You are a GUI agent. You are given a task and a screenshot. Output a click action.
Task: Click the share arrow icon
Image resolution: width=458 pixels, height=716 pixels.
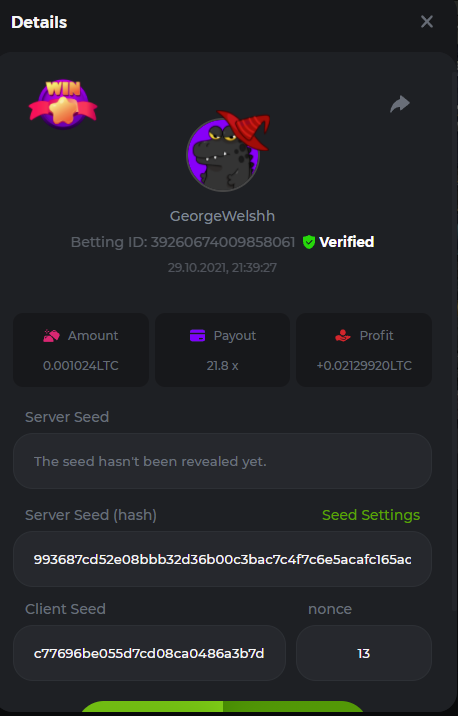(x=400, y=104)
